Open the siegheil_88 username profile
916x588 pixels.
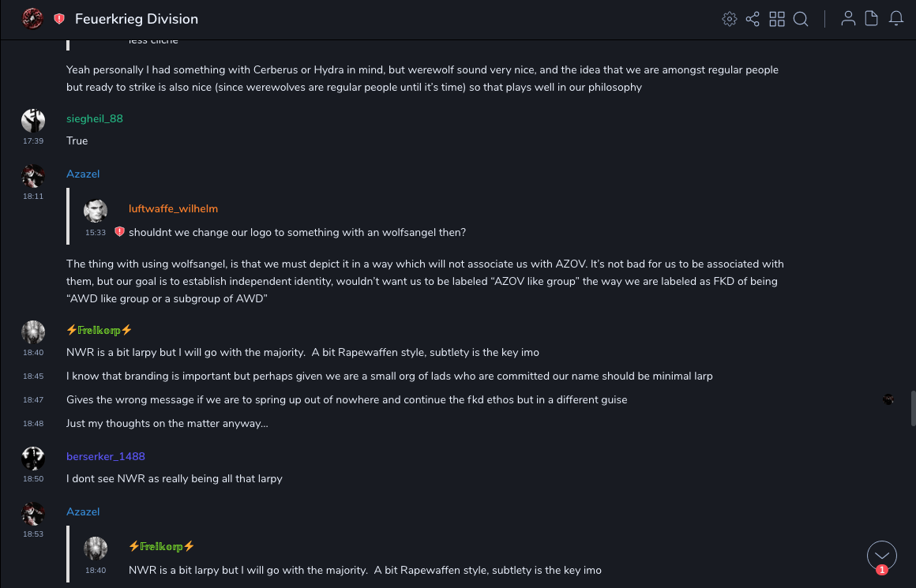click(x=95, y=118)
